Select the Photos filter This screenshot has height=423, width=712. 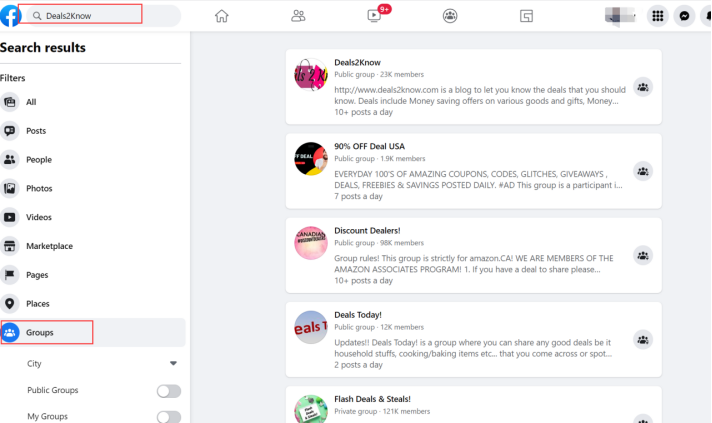point(93,188)
